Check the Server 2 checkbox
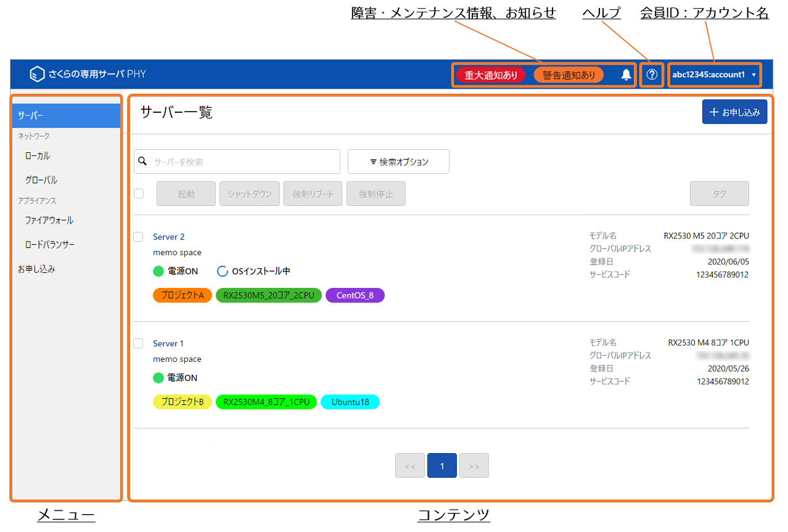Image resolution: width=788 pixels, height=532 pixels. point(139,237)
